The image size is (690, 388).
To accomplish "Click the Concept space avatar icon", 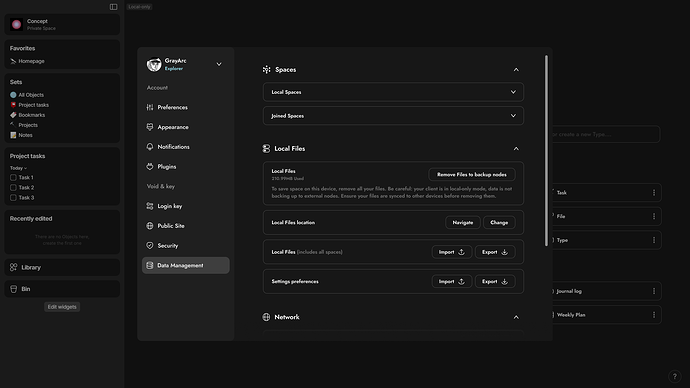I will coord(16,24).
